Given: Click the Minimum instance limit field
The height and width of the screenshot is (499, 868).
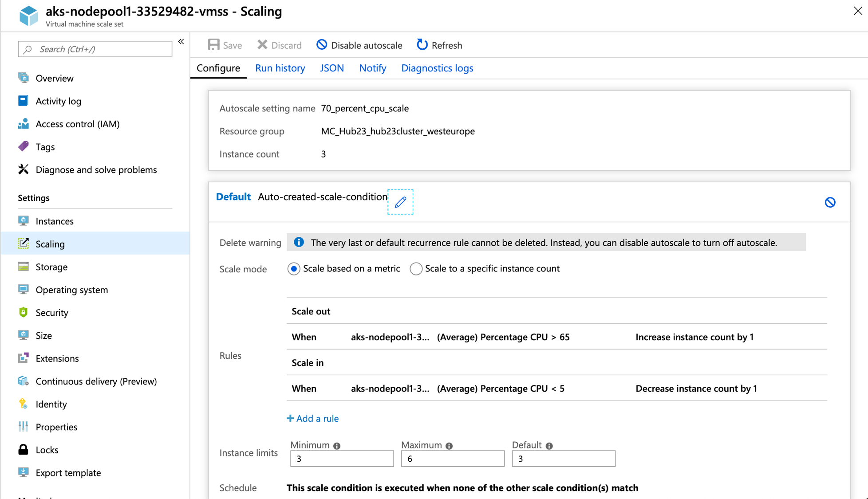Looking at the screenshot, I should [342, 459].
